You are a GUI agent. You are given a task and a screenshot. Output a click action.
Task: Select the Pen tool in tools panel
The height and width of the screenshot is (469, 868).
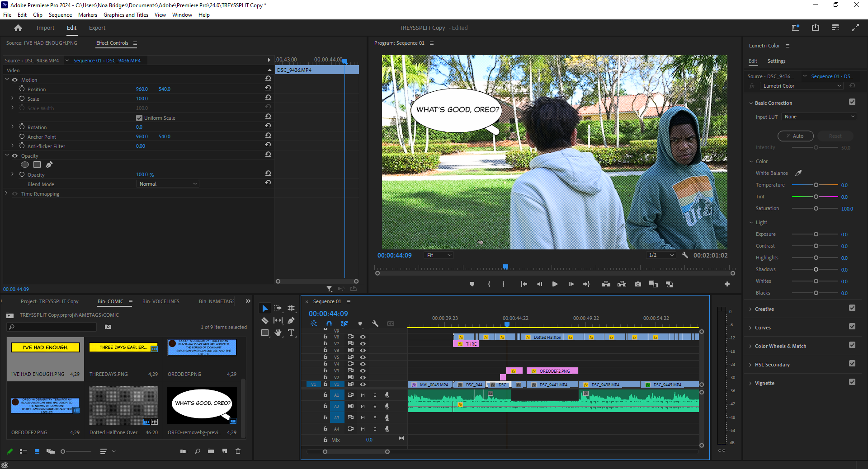(x=291, y=320)
